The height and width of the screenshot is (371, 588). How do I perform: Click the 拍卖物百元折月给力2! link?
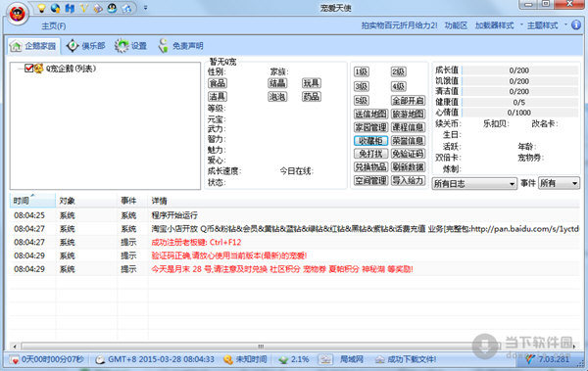(x=400, y=25)
